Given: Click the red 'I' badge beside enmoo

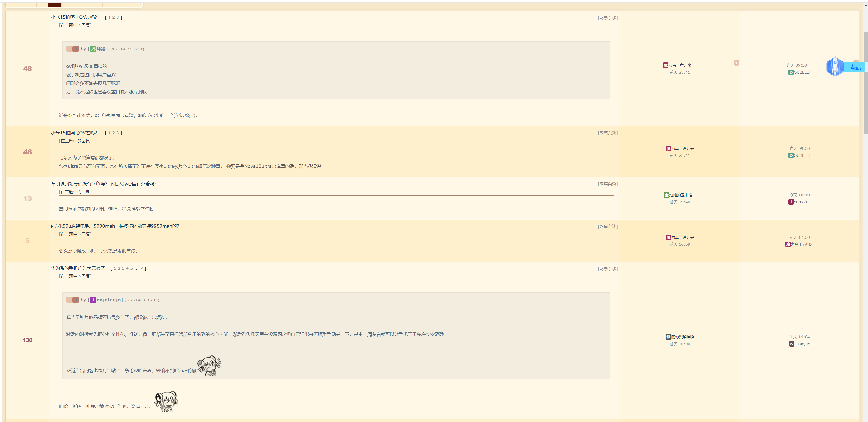Looking at the screenshot, I should coord(791,202).
